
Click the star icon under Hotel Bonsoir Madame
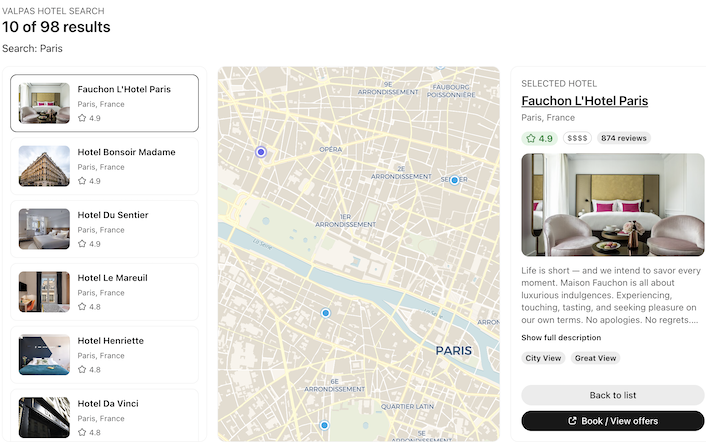tap(82, 181)
